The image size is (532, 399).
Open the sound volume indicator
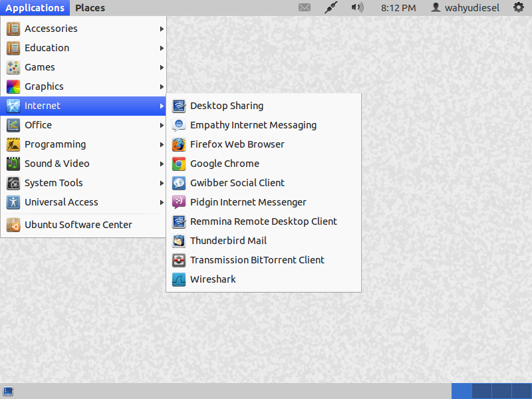pos(357,7)
